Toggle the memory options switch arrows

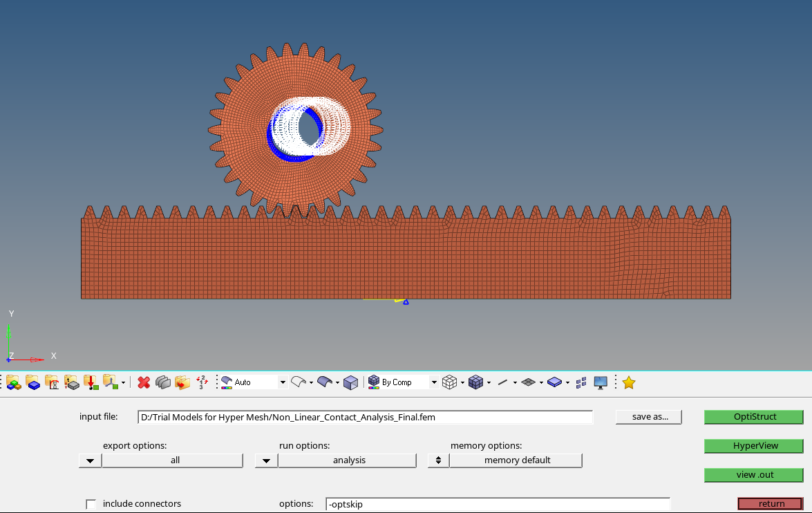438,460
